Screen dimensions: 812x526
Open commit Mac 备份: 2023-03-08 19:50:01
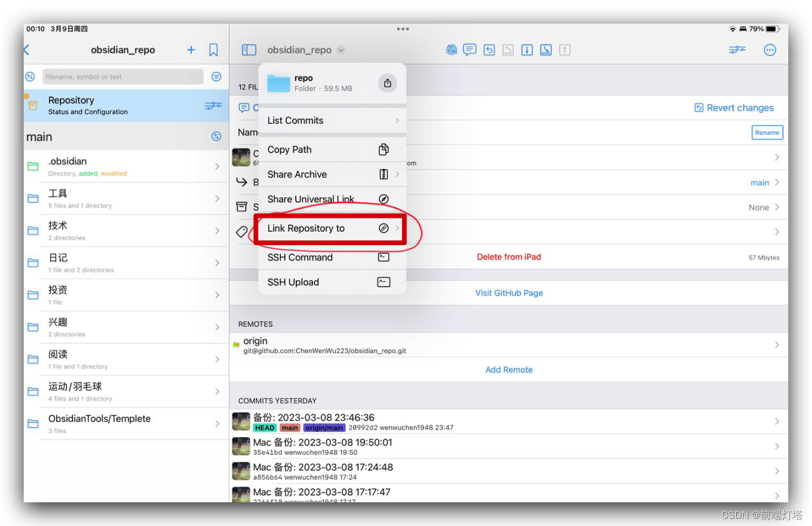509,447
